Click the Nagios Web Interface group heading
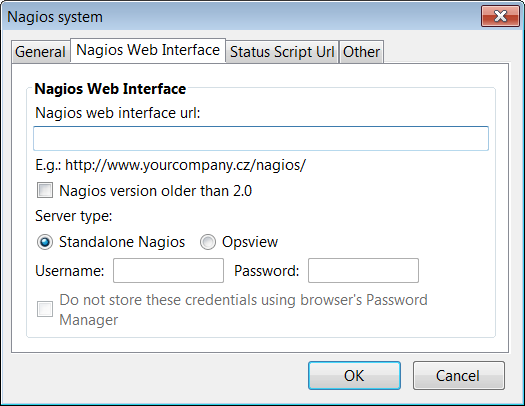525x406 pixels. point(110,89)
